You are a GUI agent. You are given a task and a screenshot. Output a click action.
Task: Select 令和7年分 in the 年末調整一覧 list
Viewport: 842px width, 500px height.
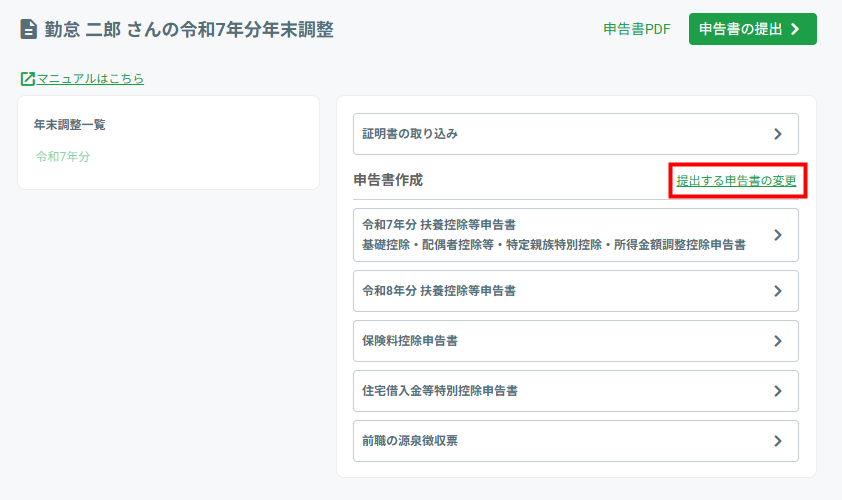click(x=63, y=156)
